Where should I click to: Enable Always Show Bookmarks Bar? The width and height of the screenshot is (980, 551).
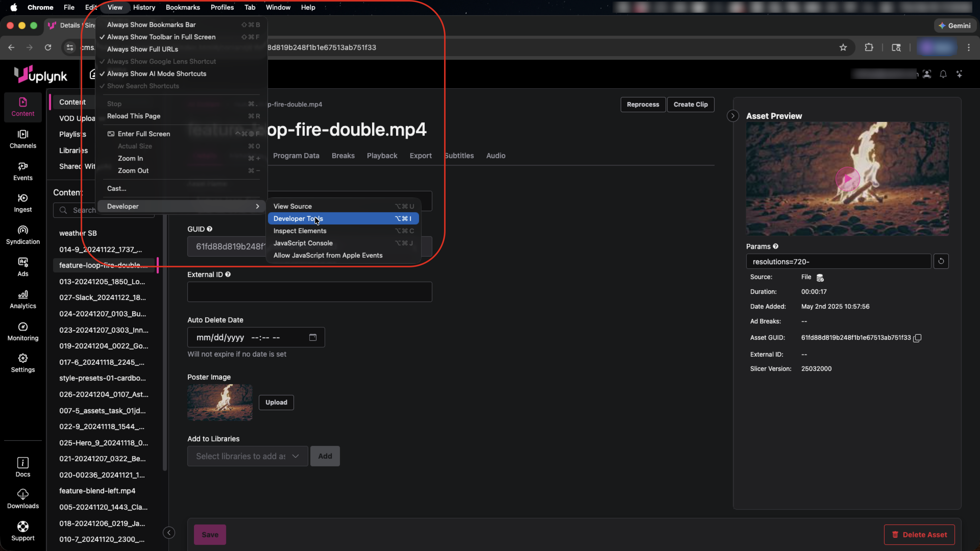(151, 25)
